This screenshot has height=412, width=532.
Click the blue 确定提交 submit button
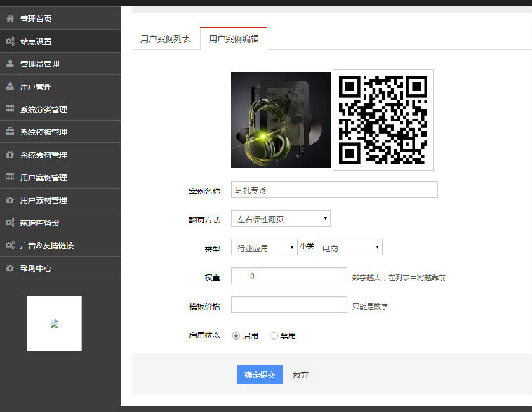pyautogui.click(x=259, y=375)
